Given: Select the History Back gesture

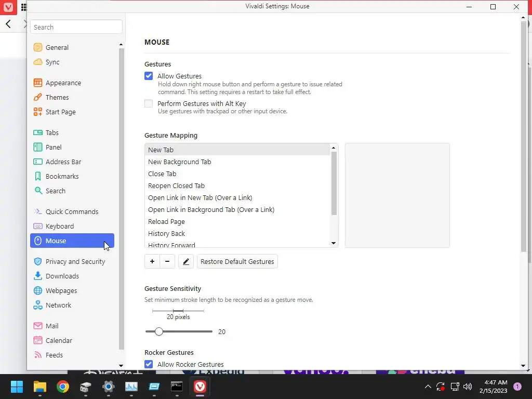Looking at the screenshot, I should point(237,233).
